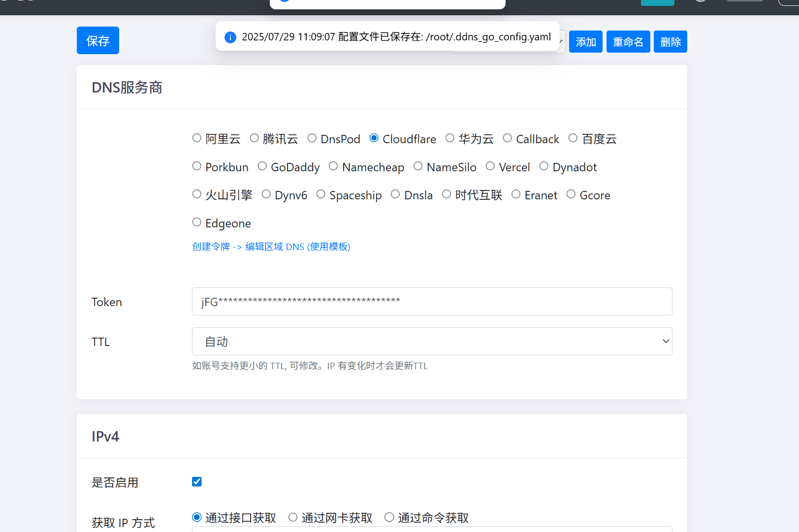
Task: Select the Edgeone provider radio
Action: coord(197,222)
